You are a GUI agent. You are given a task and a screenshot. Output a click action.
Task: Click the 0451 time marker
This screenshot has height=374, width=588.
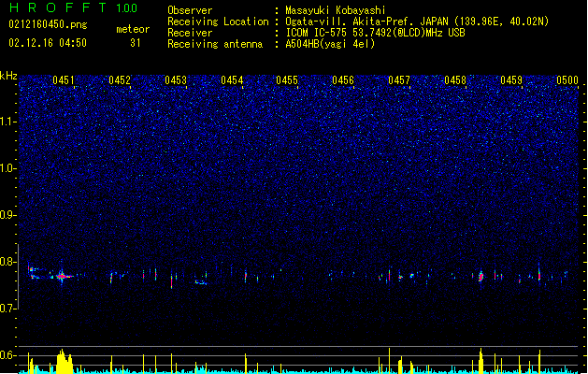click(x=64, y=80)
